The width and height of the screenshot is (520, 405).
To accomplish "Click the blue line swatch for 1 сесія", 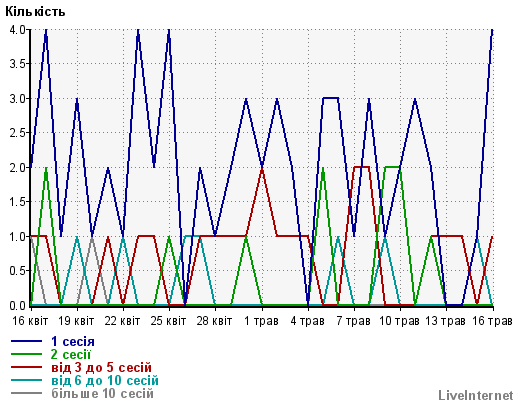I will click(26, 341).
